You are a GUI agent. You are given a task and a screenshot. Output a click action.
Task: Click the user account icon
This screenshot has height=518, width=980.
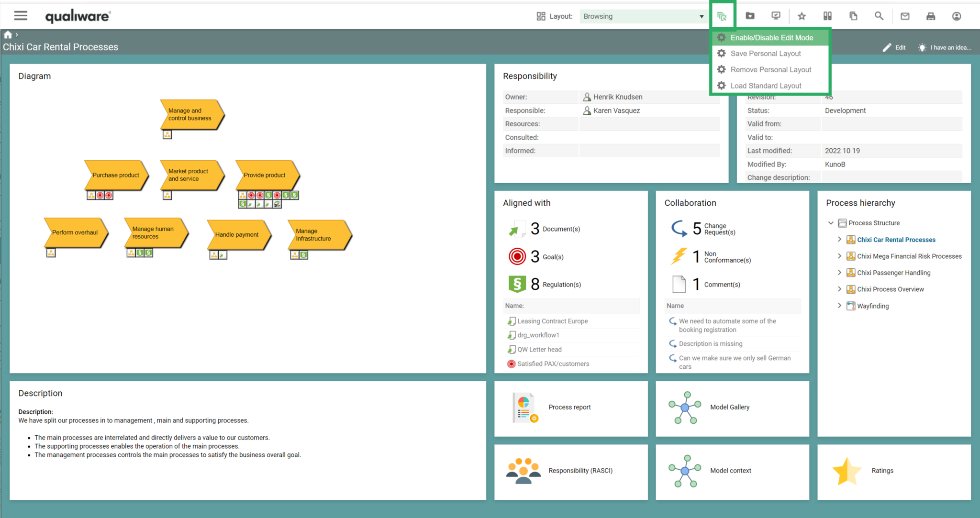(x=956, y=16)
